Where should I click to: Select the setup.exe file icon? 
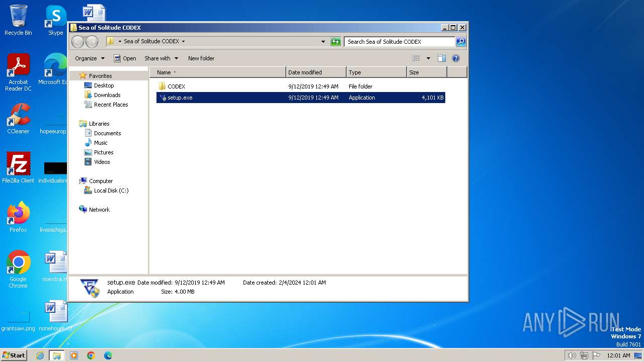click(163, 98)
